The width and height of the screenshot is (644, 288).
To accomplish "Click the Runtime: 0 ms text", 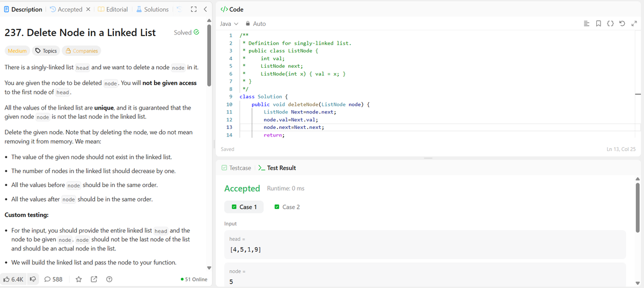I will point(286,189).
